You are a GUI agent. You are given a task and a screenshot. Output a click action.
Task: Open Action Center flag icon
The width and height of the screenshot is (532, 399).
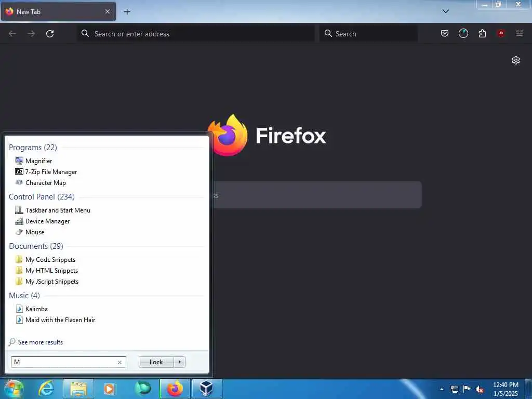(467, 389)
